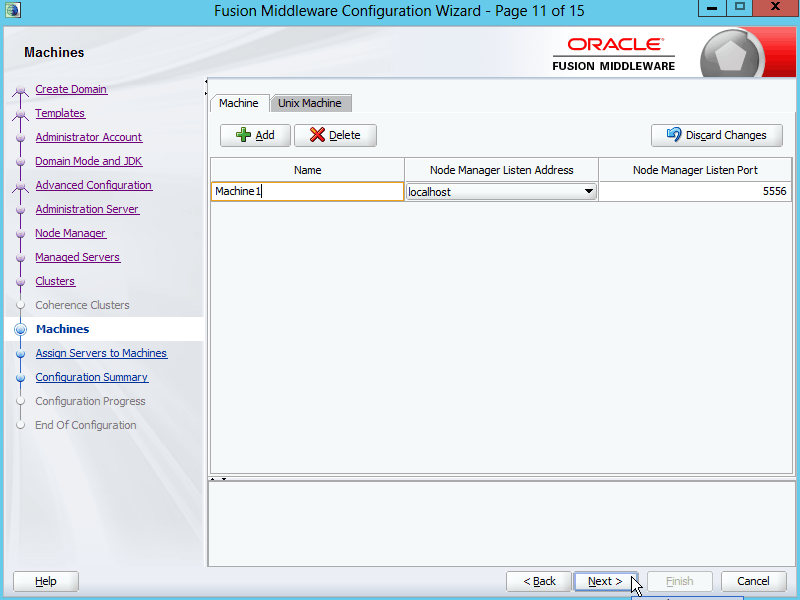
Task: Click the wizard icon in title bar
Action: pos(13,10)
